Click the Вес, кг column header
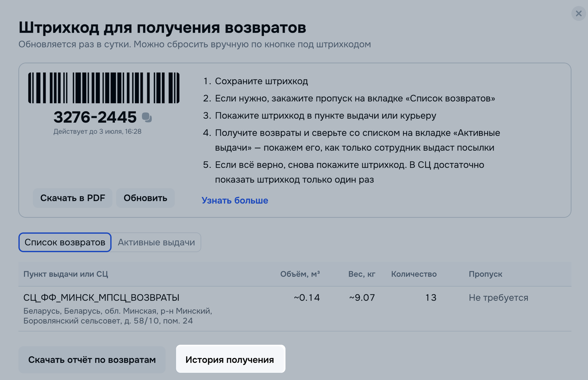 361,274
